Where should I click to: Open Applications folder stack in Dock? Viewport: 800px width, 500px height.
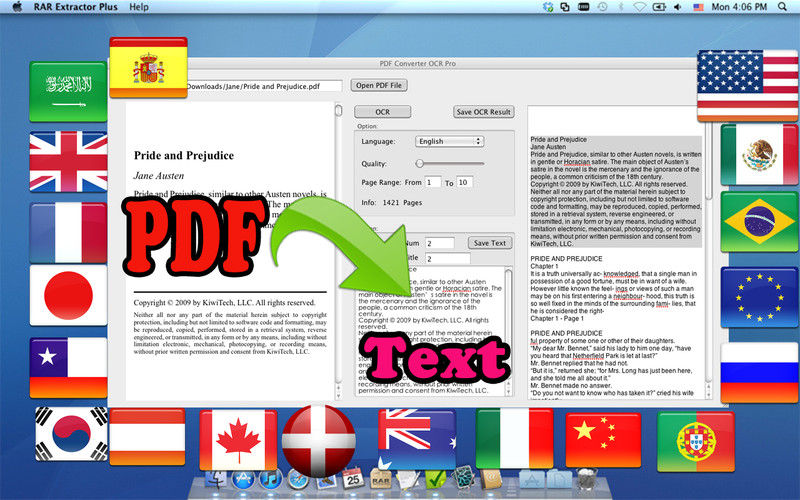pyautogui.click(x=532, y=480)
